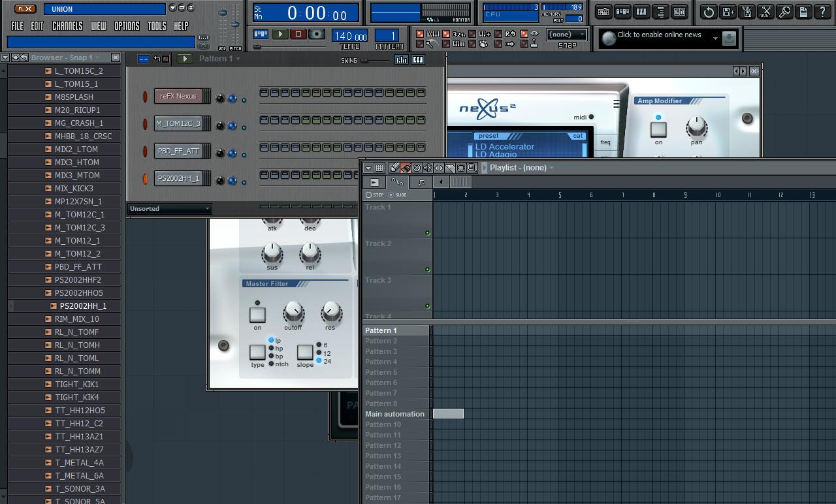Click the M_TOM12C_3 channel button
836x504 pixels.
pos(178,123)
